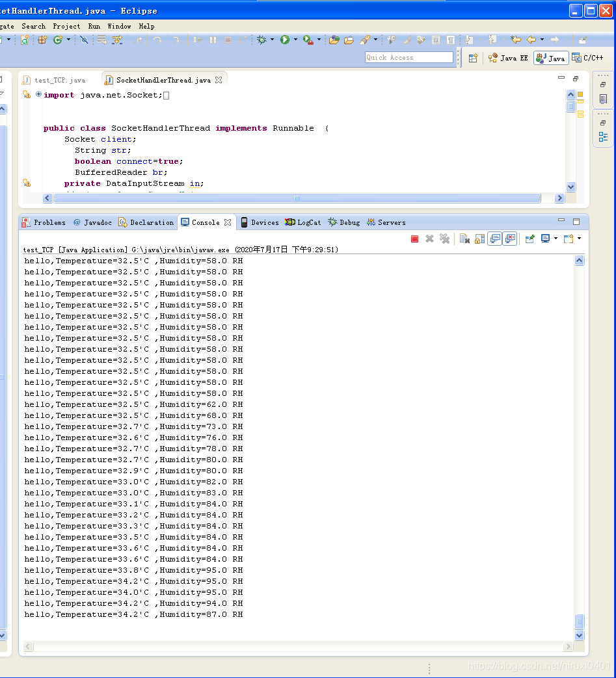Toggle Scroll Lock in console toolbar

480,239
